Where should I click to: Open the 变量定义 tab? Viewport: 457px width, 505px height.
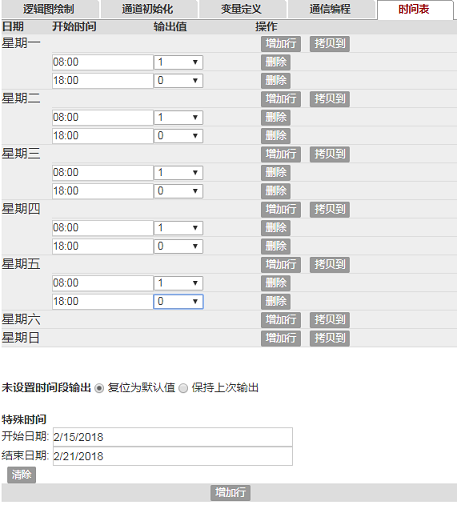242,9
